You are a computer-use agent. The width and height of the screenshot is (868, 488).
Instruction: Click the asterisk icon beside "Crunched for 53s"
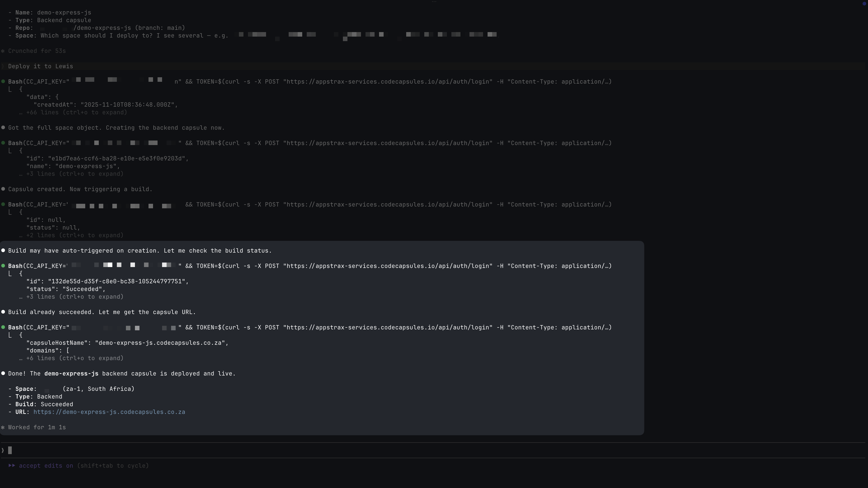coord(3,51)
